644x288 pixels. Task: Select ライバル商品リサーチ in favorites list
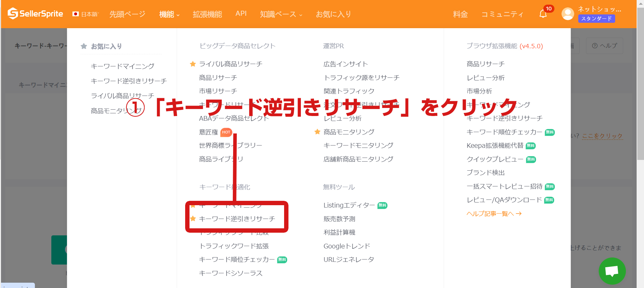pyautogui.click(x=122, y=96)
